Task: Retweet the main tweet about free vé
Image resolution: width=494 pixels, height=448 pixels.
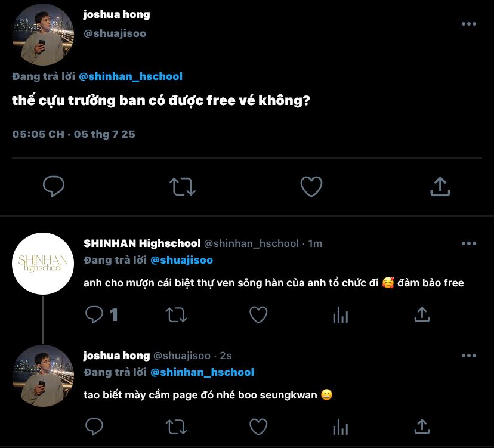Action: coord(183,187)
